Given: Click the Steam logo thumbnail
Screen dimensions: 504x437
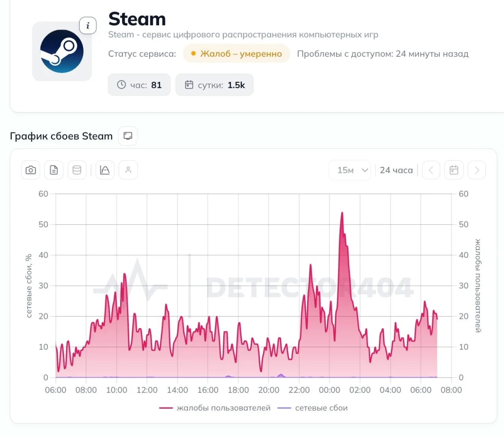Looking at the screenshot, I should [x=62, y=51].
